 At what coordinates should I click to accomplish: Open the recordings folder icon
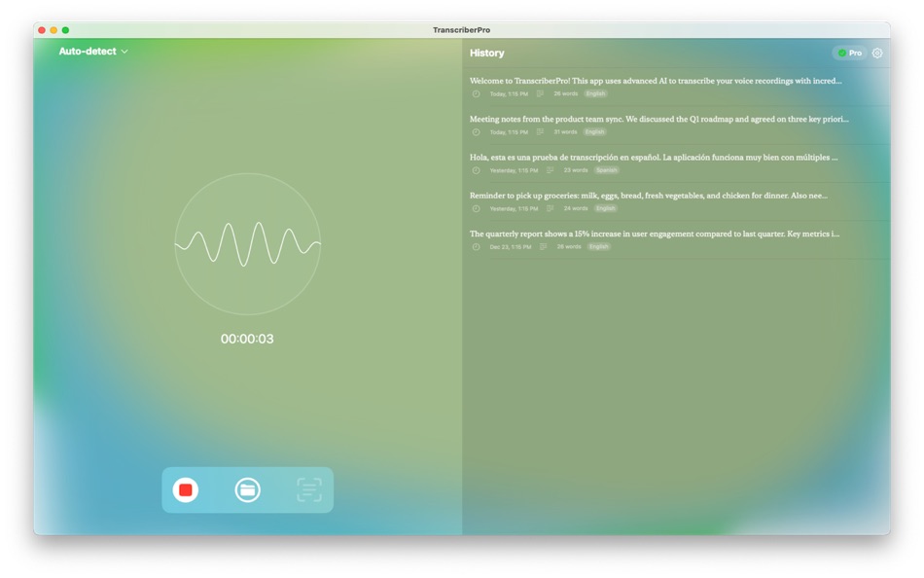point(248,489)
